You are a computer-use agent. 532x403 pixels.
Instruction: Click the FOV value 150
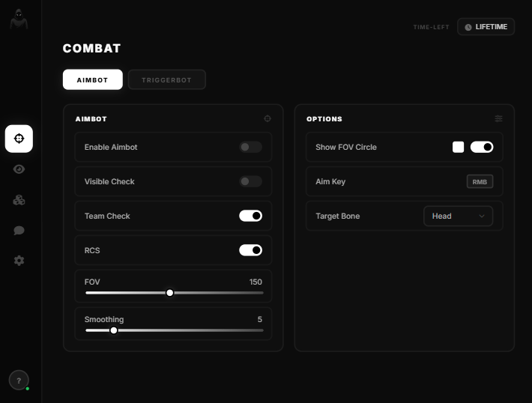256,282
